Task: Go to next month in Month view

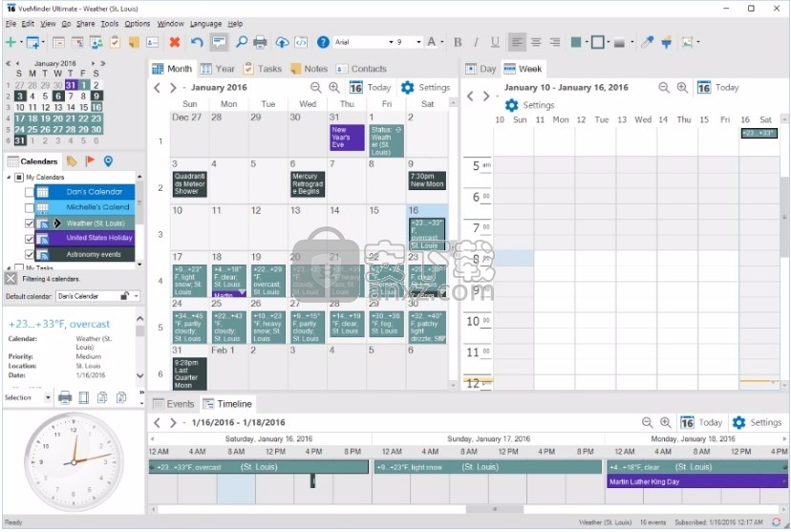Action: [173, 88]
